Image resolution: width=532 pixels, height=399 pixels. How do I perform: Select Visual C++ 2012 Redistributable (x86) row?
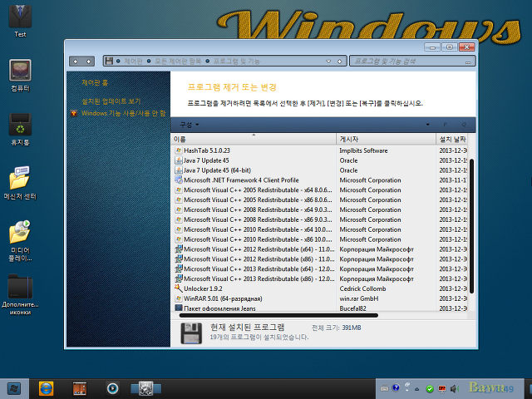coord(320,259)
